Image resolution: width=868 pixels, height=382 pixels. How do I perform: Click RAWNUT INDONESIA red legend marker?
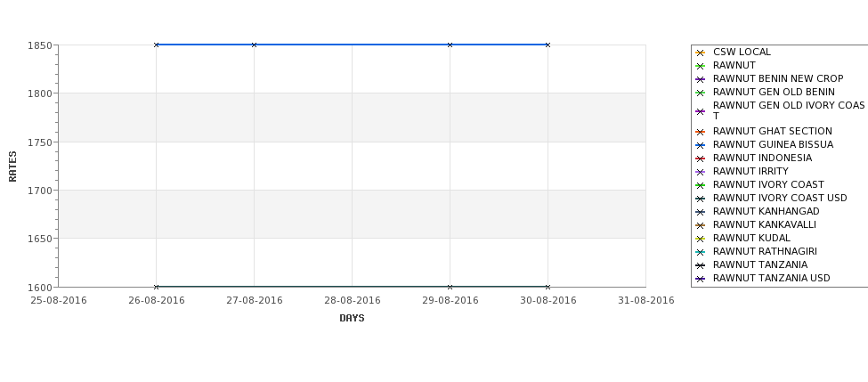point(700,158)
